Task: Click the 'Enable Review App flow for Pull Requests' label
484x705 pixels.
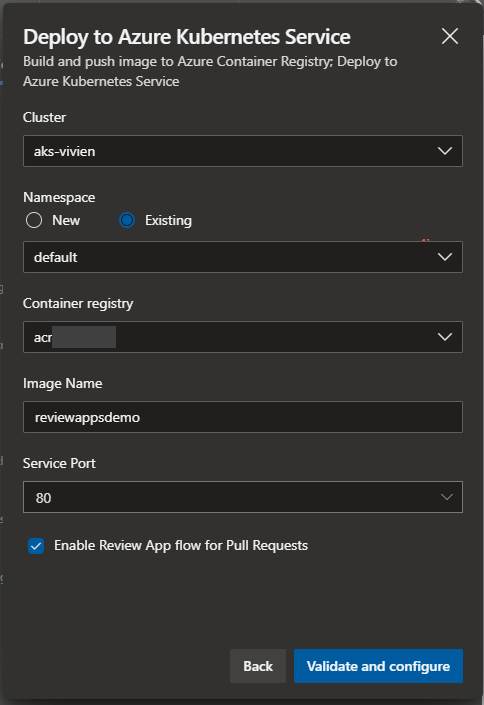Action: pos(181,545)
